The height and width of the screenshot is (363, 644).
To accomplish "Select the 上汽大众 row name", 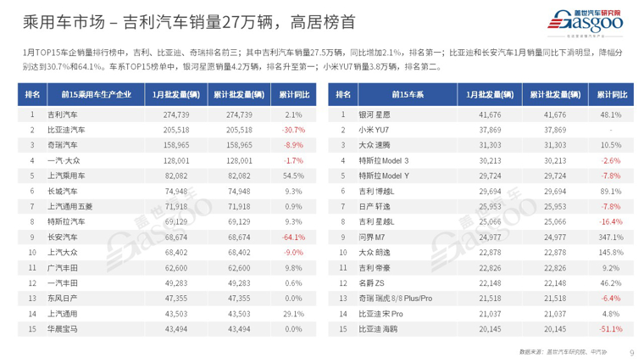I will click(x=63, y=253).
